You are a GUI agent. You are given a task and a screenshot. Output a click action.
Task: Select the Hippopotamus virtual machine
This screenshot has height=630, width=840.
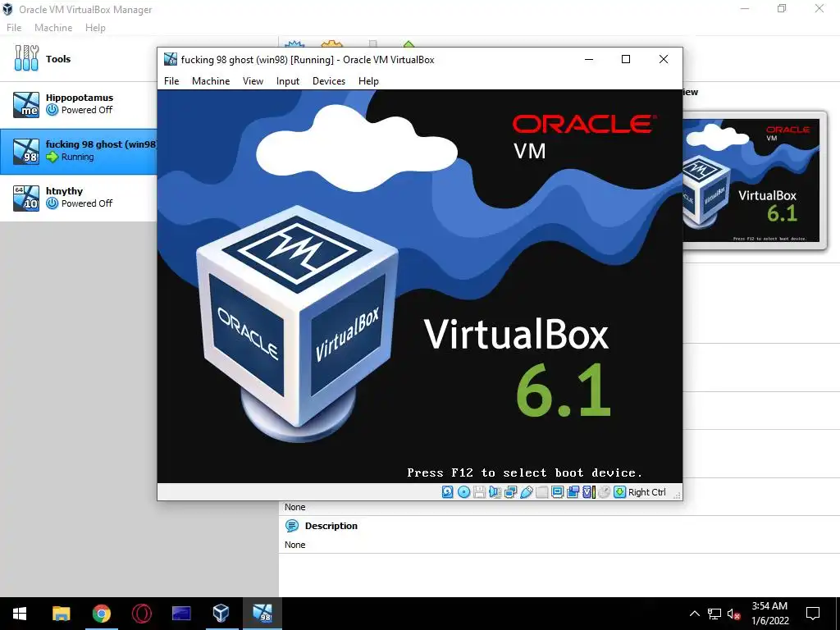(x=78, y=104)
